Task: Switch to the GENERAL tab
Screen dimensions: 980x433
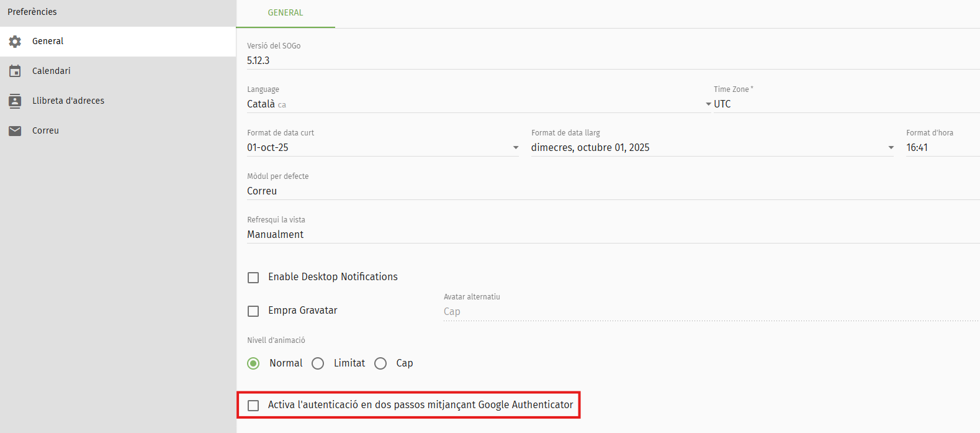Action: (285, 13)
